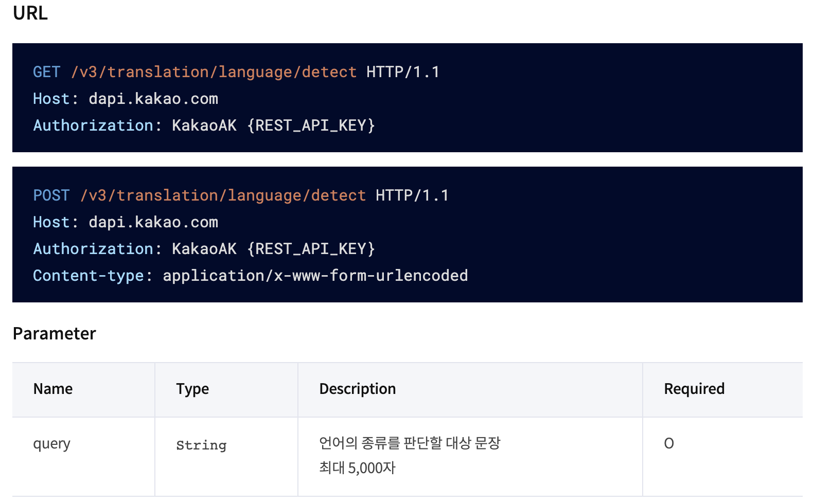Screen dimensions: 813x504
Task: Click the Authorization header in the POST block
Action: point(93,249)
